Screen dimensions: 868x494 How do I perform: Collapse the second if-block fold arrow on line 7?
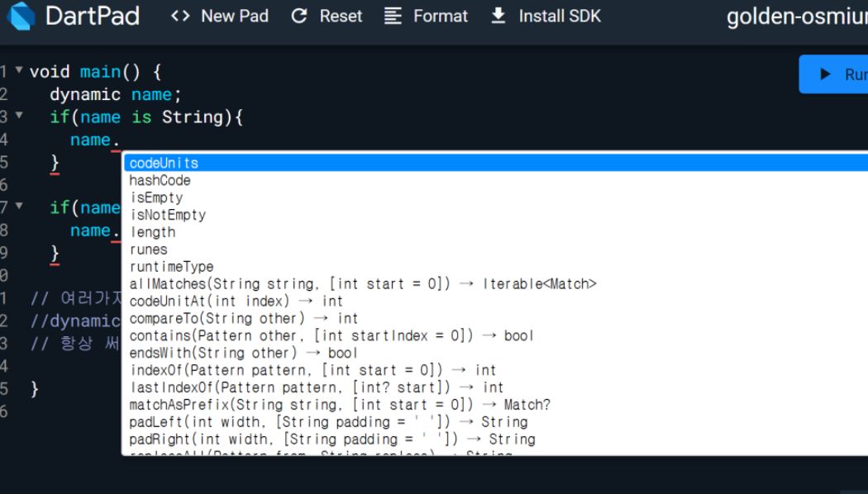tap(19, 207)
